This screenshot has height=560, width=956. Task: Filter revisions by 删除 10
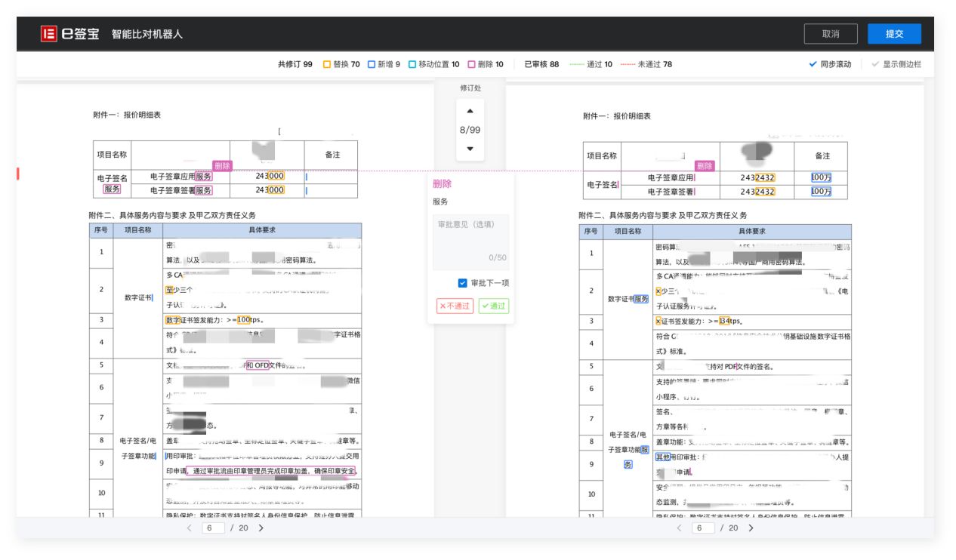486,64
